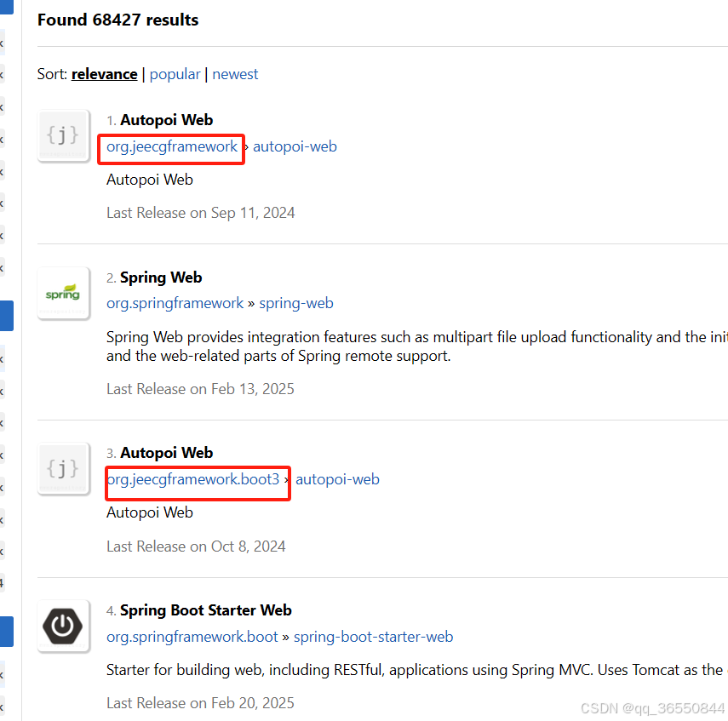Click the {j} icon beside first Autopoi Web result
Viewport: 728px width, 721px height.
[63, 134]
